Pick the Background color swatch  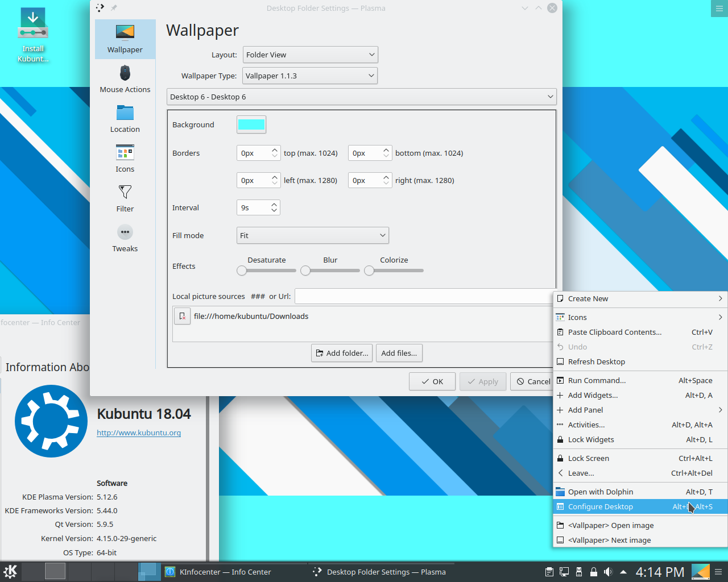click(251, 124)
